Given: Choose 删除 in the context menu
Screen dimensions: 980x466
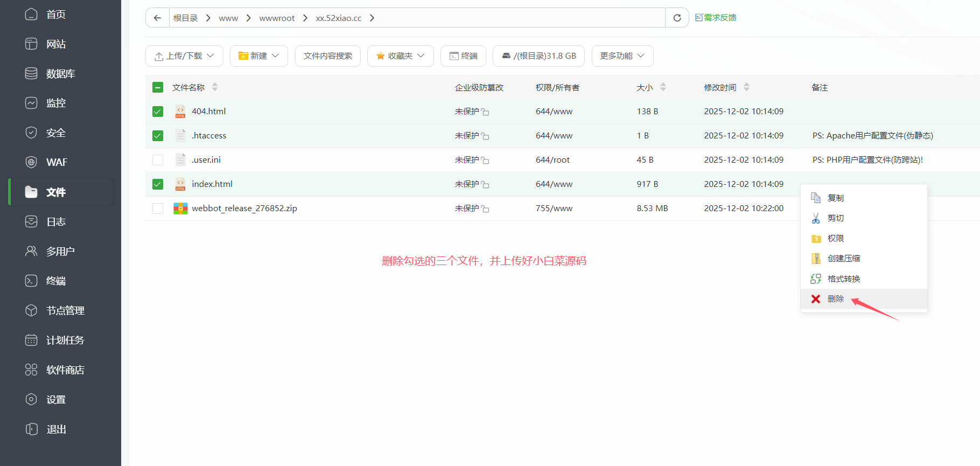Looking at the screenshot, I should (x=864, y=299).
